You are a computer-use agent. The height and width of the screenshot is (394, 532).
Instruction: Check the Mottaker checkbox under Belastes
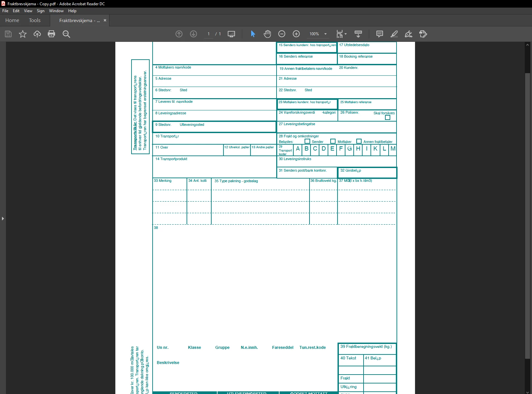click(x=333, y=141)
